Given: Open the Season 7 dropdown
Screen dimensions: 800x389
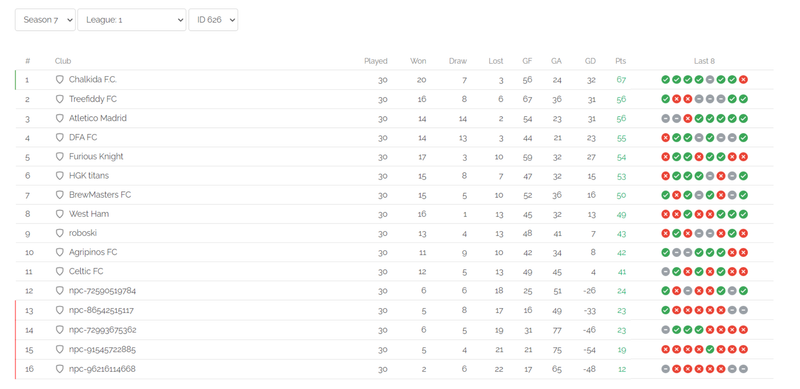Looking at the screenshot, I should pyautogui.click(x=45, y=20).
